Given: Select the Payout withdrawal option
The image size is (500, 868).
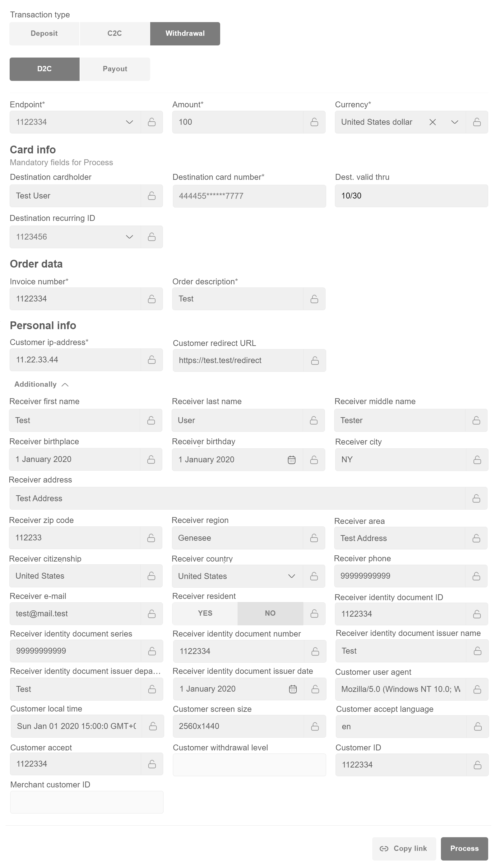Looking at the screenshot, I should (x=115, y=69).
